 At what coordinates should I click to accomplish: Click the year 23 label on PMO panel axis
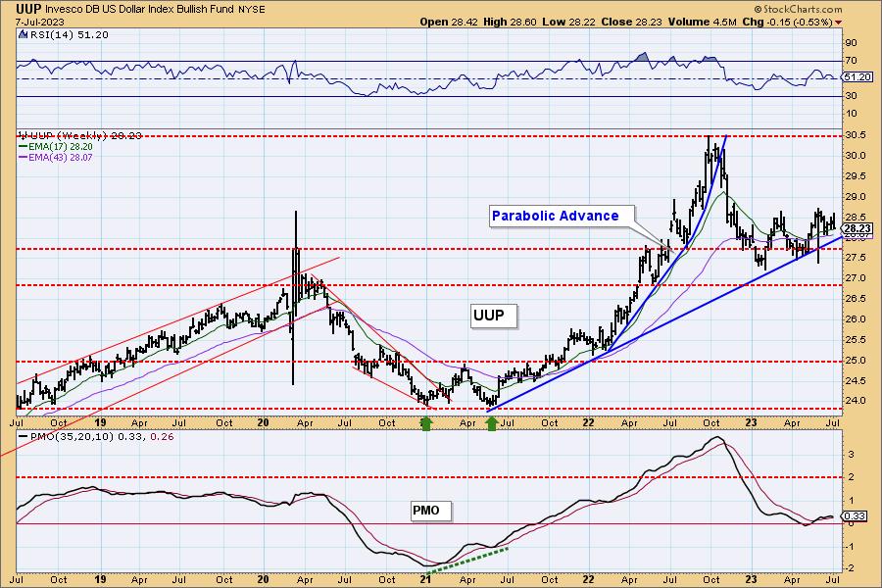click(751, 579)
